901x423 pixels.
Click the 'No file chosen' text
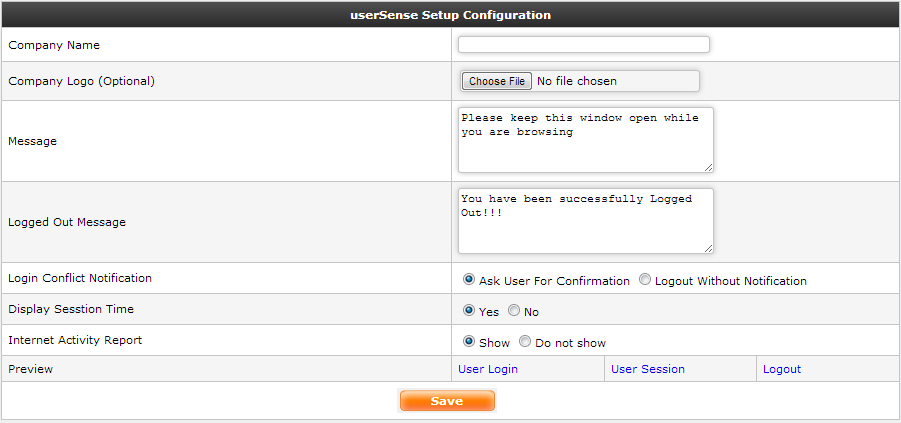pyautogui.click(x=577, y=81)
